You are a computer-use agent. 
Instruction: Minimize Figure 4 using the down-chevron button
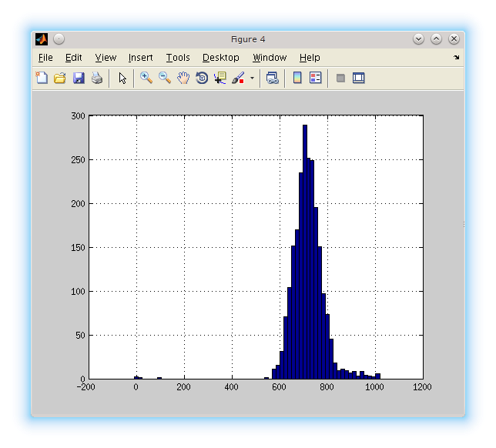(418, 39)
